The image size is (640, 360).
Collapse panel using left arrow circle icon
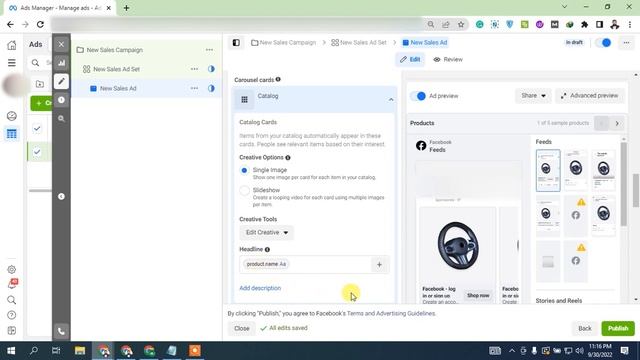tap(61, 196)
